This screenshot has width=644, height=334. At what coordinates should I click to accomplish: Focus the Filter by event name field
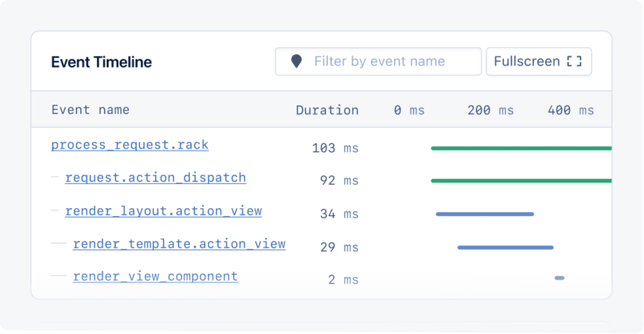point(378,62)
